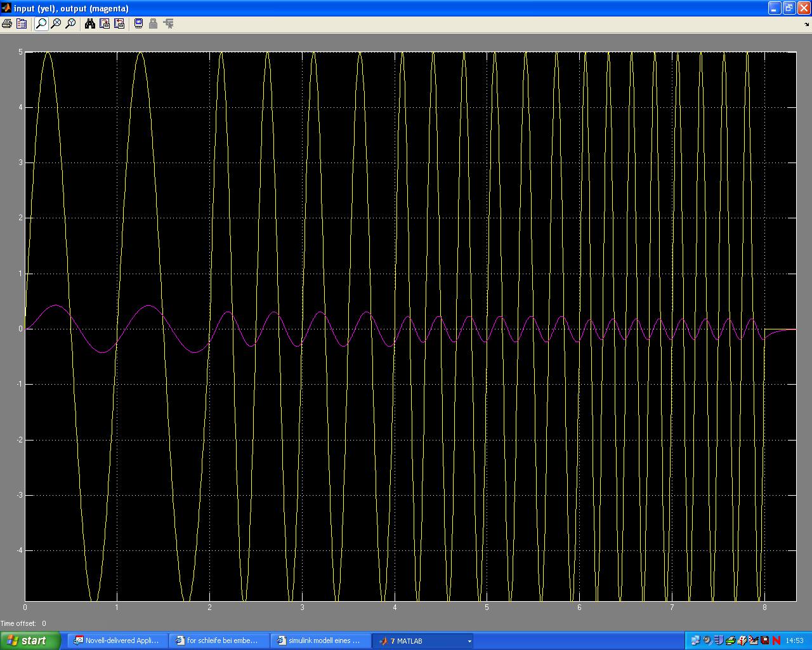Autoscale the plot with binoculars icon
This screenshot has height=650, width=812.
pos(90,23)
